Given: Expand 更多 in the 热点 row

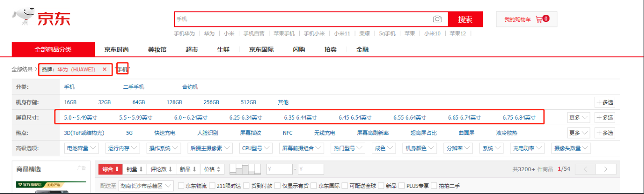Looking at the screenshot, I should 579,133.
